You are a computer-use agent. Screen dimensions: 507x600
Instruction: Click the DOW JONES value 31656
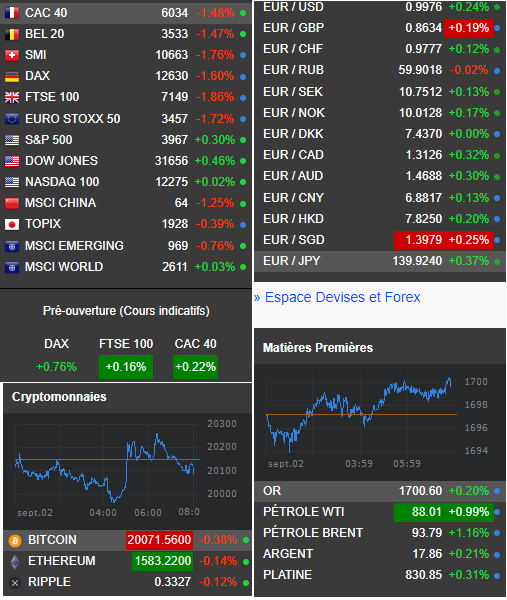(171, 161)
